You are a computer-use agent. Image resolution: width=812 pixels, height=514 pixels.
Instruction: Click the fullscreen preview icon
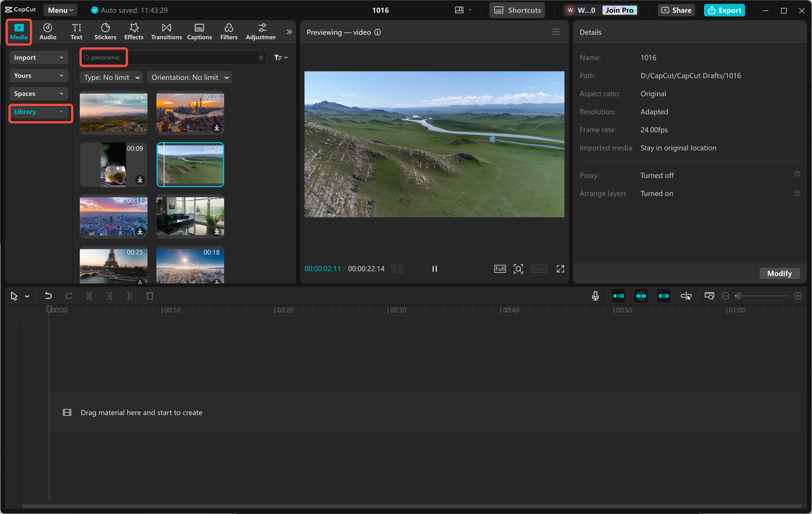tap(560, 269)
